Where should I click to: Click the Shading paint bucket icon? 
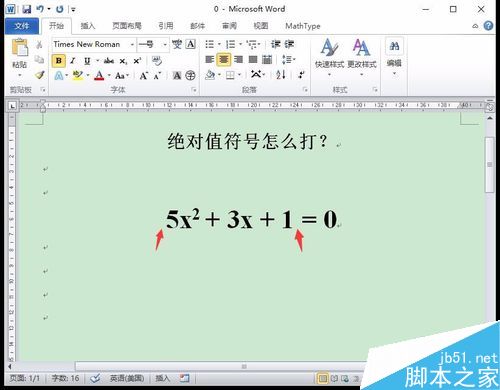(210, 75)
